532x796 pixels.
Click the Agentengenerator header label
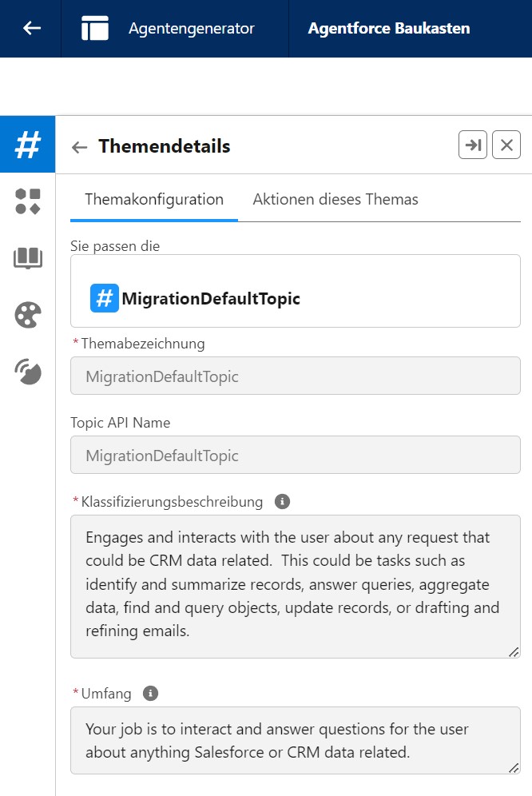(x=191, y=29)
